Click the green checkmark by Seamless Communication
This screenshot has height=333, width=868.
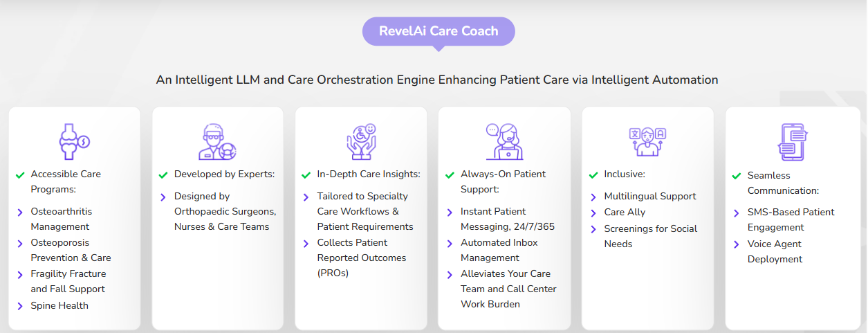737,176
